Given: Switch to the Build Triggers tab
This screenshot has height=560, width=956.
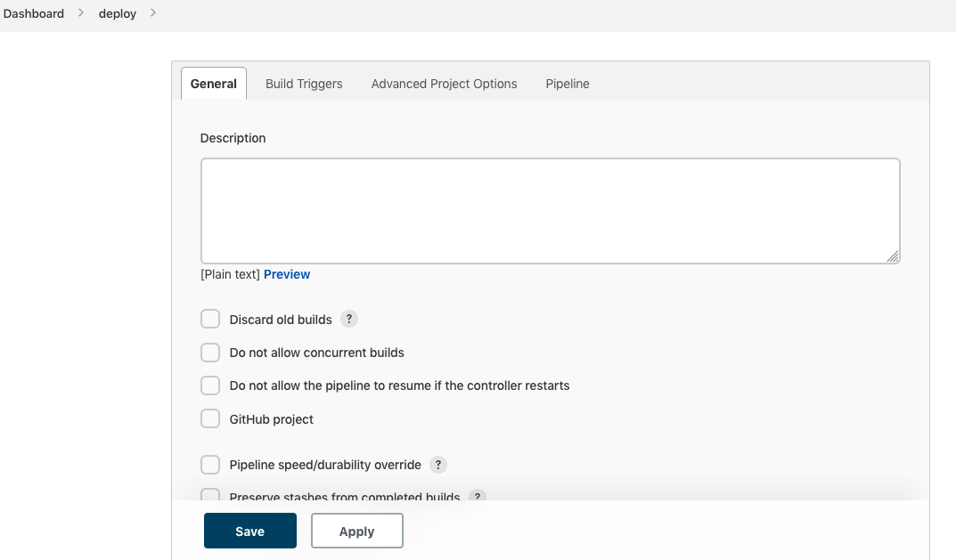Looking at the screenshot, I should [304, 84].
